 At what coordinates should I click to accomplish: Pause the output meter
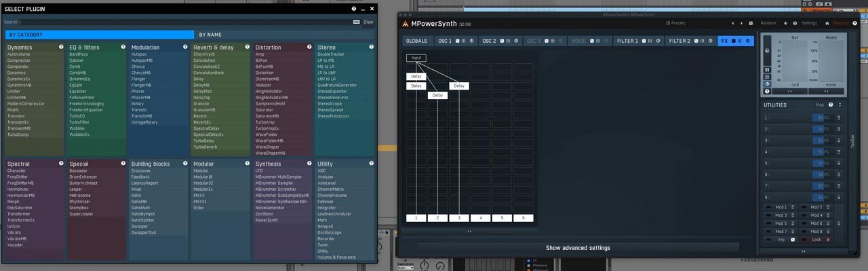(767, 69)
